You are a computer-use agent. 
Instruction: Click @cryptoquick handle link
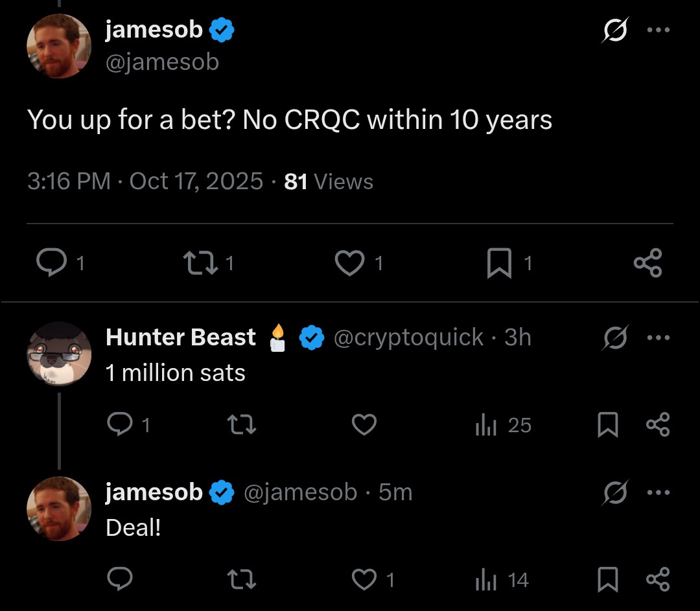pyautogui.click(x=408, y=337)
